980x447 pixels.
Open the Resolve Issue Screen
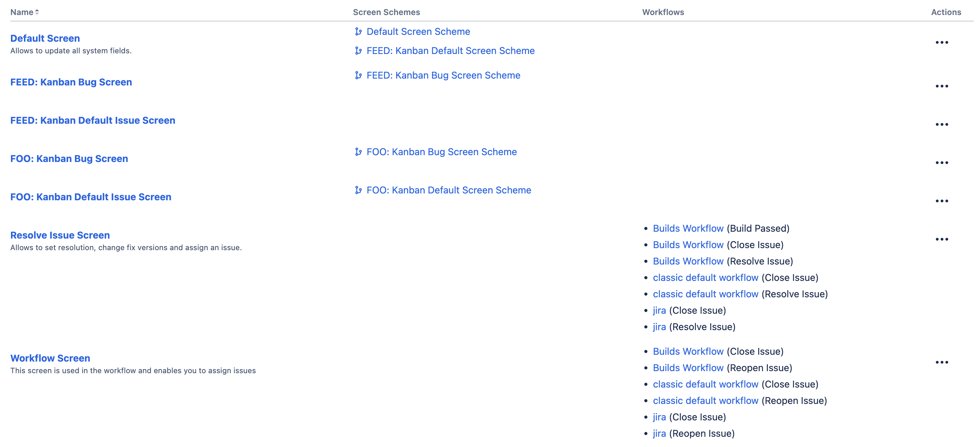[60, 235]
